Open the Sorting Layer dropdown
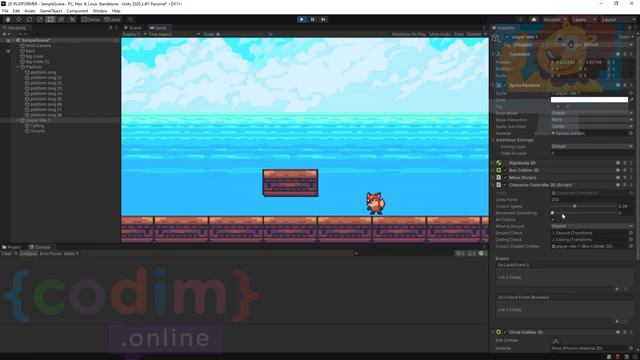 coord(592,146)
